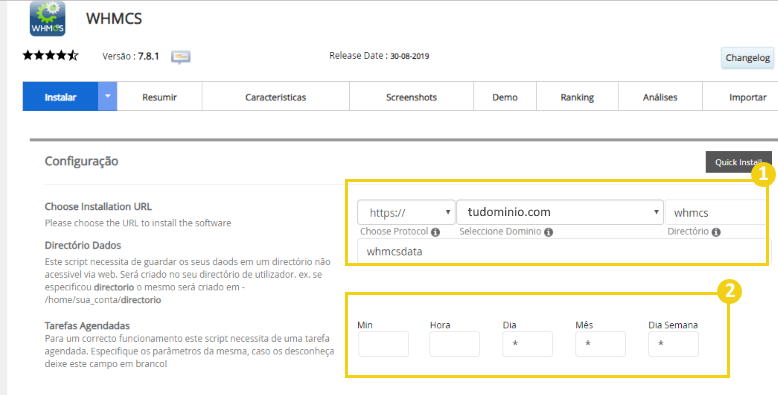Screen dimensions: 778x395
Task: Click the Tarefas Agendadas label
Action: [87, 326]
